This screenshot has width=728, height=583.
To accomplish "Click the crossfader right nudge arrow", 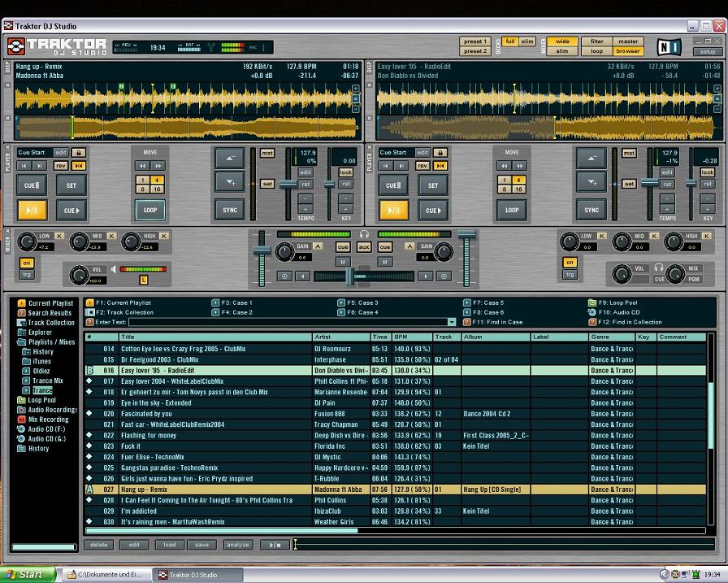I will 425,276.
